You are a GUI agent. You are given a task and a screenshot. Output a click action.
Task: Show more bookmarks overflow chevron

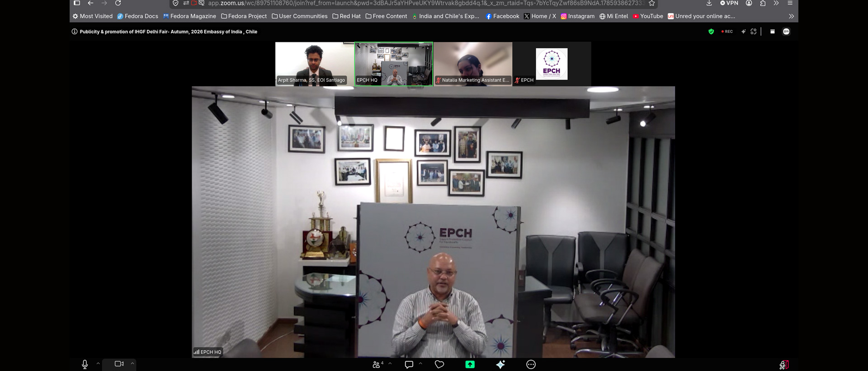click(x=791, y=16)
